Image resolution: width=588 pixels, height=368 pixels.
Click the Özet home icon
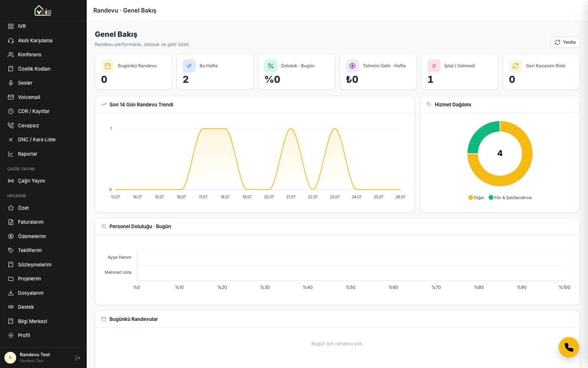point(11,208)
